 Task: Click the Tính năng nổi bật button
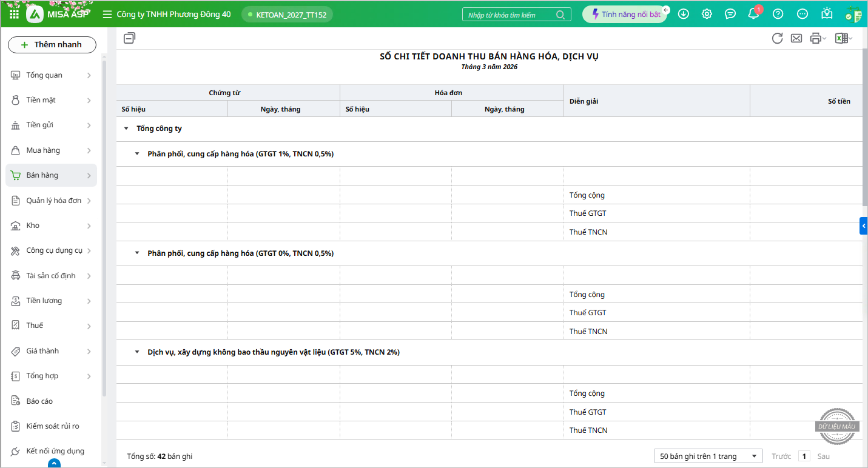pos(625,15)
